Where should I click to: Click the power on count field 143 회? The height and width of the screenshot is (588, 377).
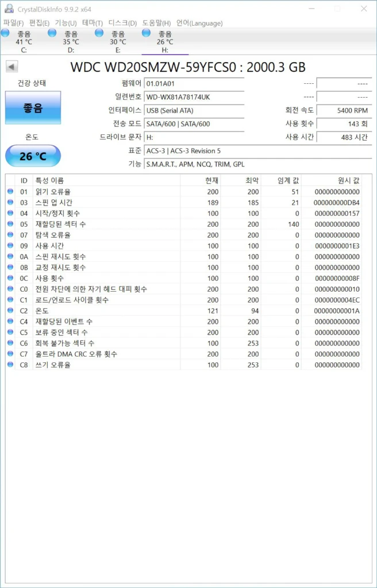point(344,124)
